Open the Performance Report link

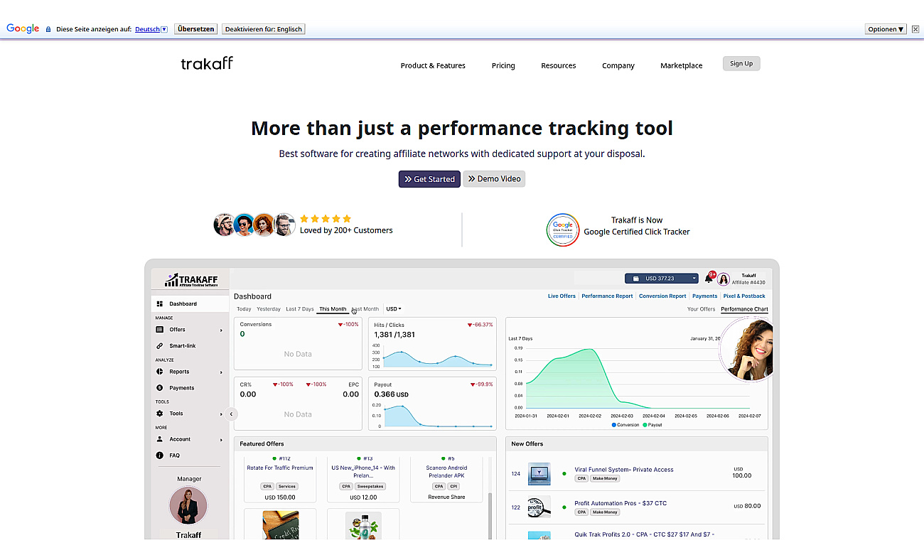click(x=607, y=296)
